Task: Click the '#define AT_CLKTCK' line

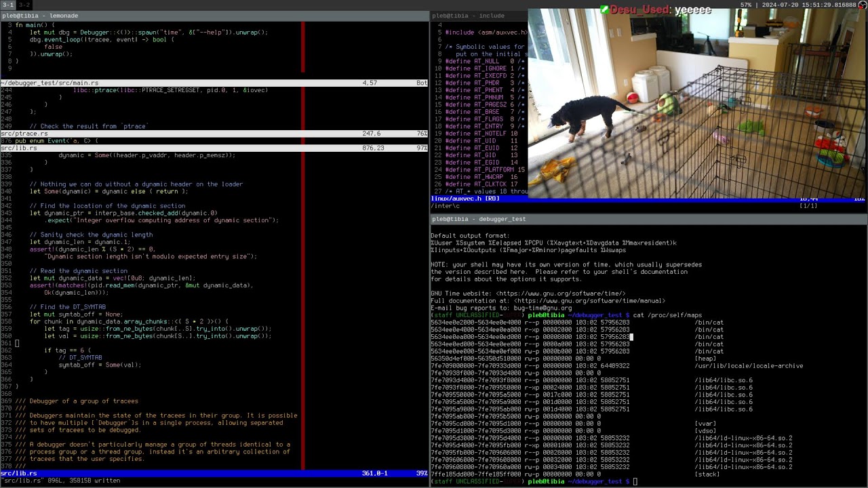Action: (481, 184)
